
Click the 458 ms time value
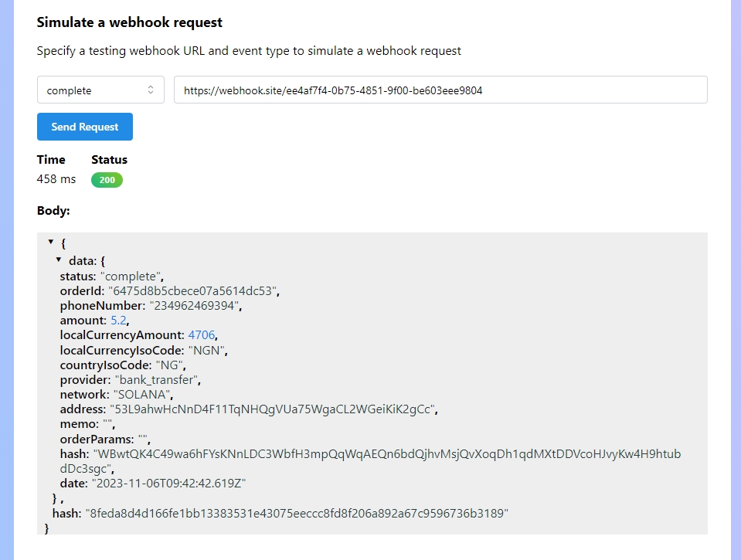click(x=56, y=179)
